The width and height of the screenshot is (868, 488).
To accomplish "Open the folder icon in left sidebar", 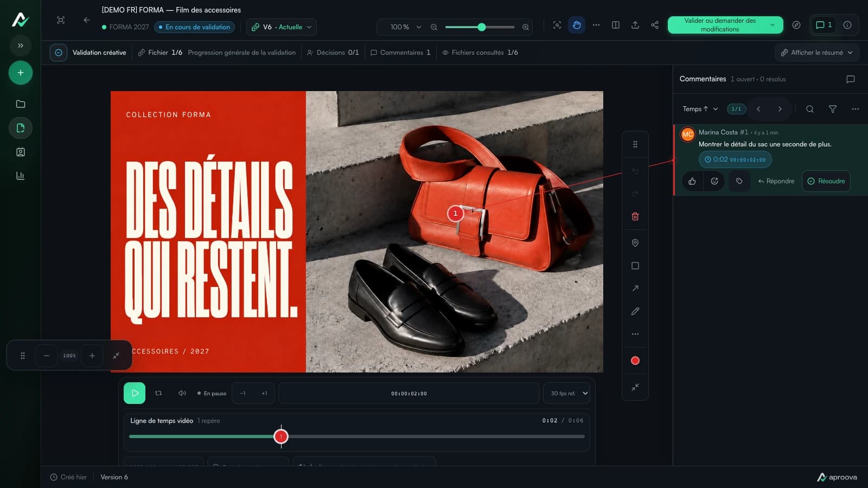I will [x=21, y=104].
